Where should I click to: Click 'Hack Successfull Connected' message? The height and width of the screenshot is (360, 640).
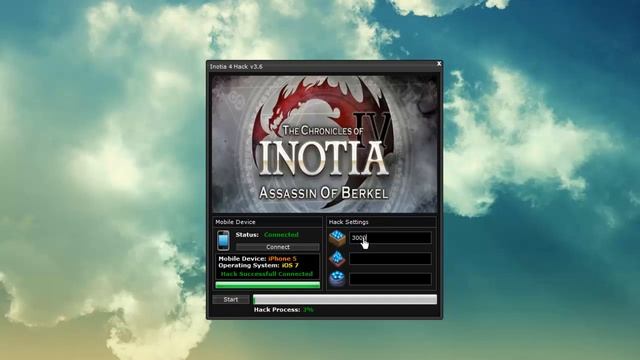[x=267, y=274]
